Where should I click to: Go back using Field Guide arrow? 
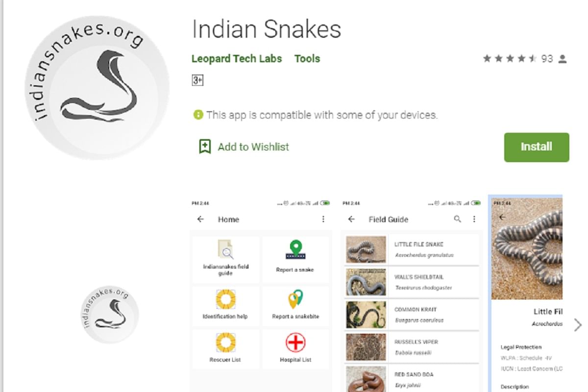tap(351, 219)
